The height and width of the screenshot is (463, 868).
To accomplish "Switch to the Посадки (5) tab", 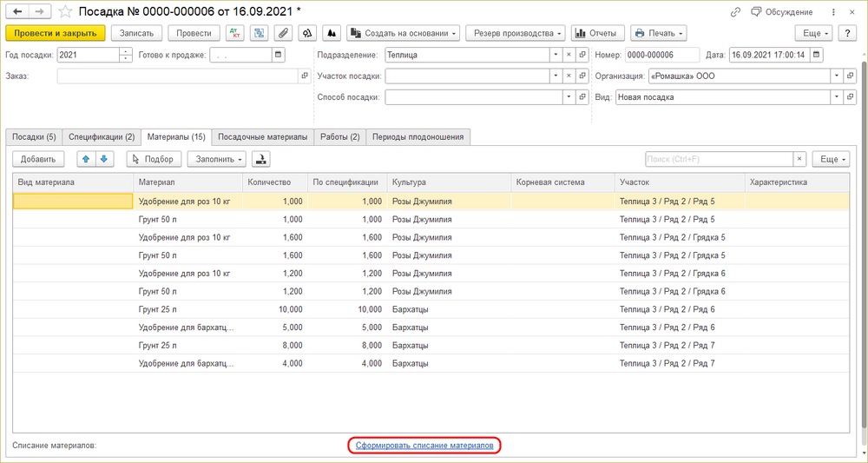I will coord(34,136).
